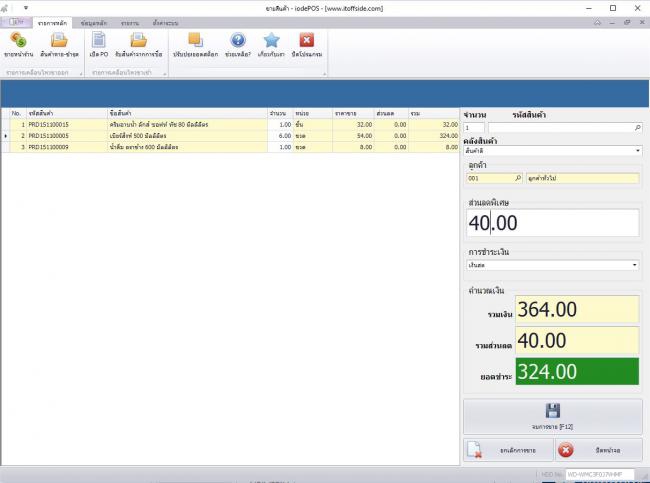Open the front-of-store sale coins icon
The width and height of the screenshot is (650, 483).
point(18,40)
